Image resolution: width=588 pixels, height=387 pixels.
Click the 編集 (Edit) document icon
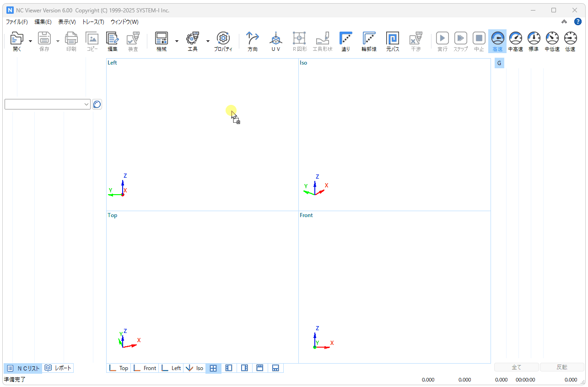coord(113,41)
